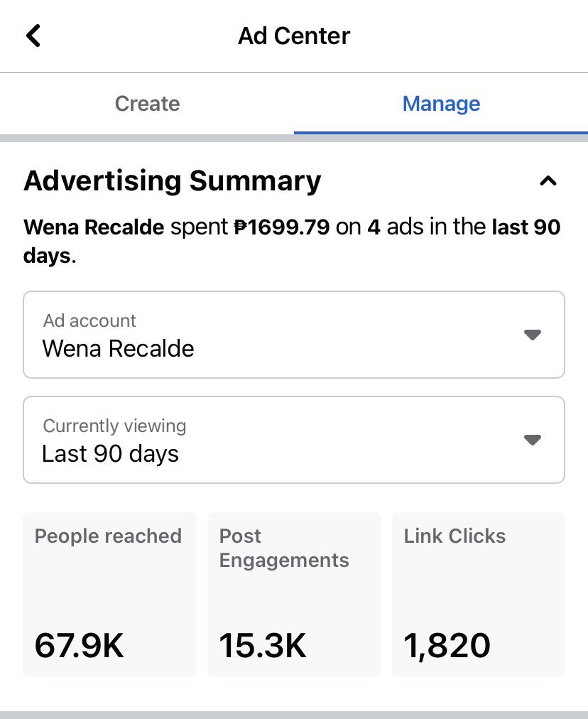
Task: Click the Ad Center page title
Action: tap(294, 36)
